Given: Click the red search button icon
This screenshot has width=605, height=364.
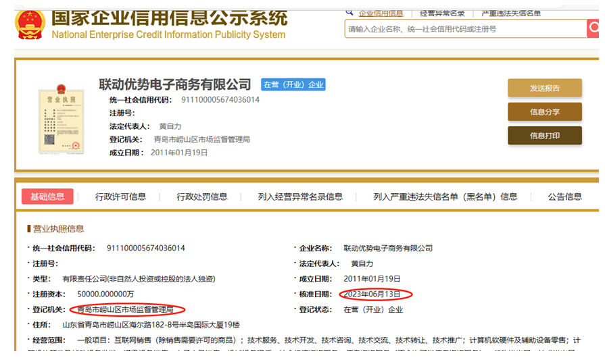Looking at the screenshot, I should pyautogui.click(x=593, y=28).
